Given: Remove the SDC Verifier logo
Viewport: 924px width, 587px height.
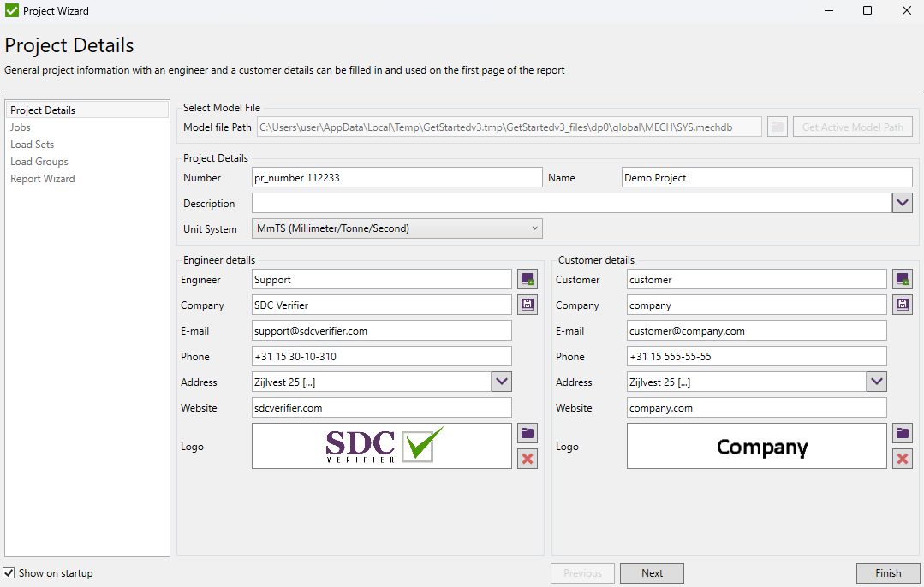Looking at the screenshot, I should [527, 459].
